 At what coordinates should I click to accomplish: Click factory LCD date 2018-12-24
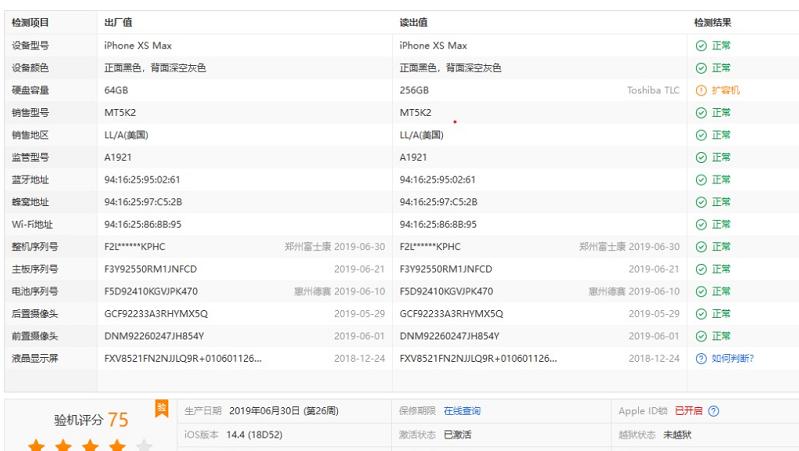pyautogui.click(x=359, y=358)
